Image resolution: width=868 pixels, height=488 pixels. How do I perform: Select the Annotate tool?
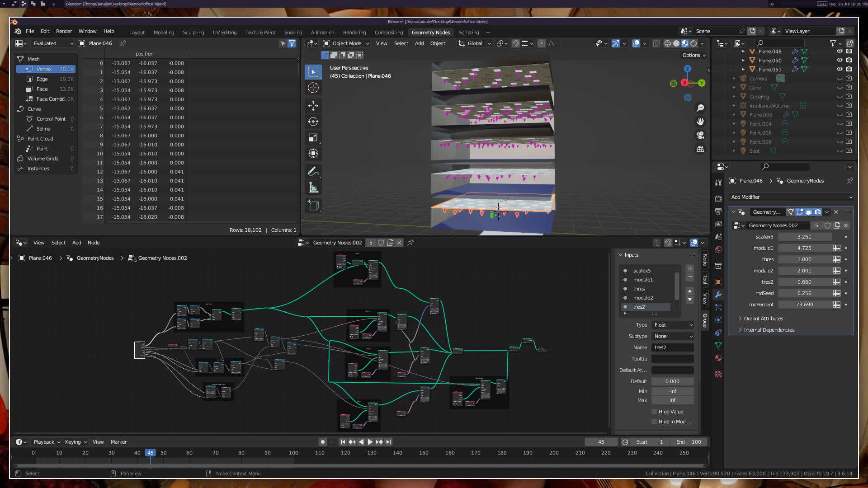(x=313, y=172)
